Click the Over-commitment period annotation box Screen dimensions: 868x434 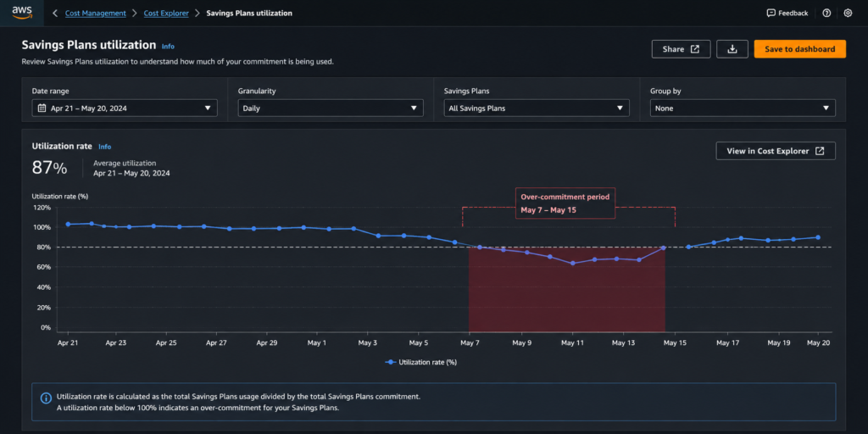(565, 203)
